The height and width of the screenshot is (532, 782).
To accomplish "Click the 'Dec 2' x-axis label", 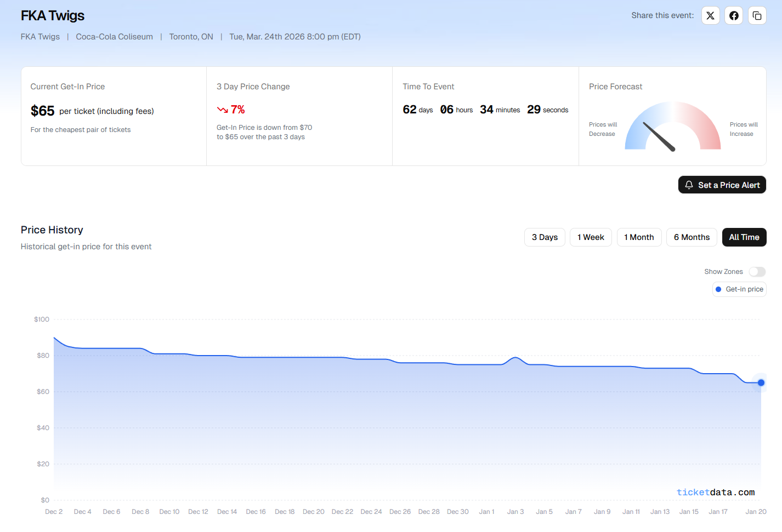I will (54, 512).
